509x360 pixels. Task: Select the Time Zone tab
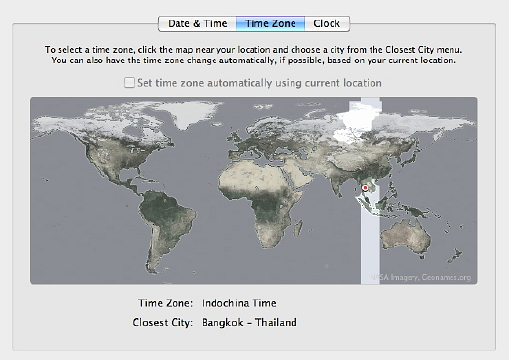click(270, 24)
